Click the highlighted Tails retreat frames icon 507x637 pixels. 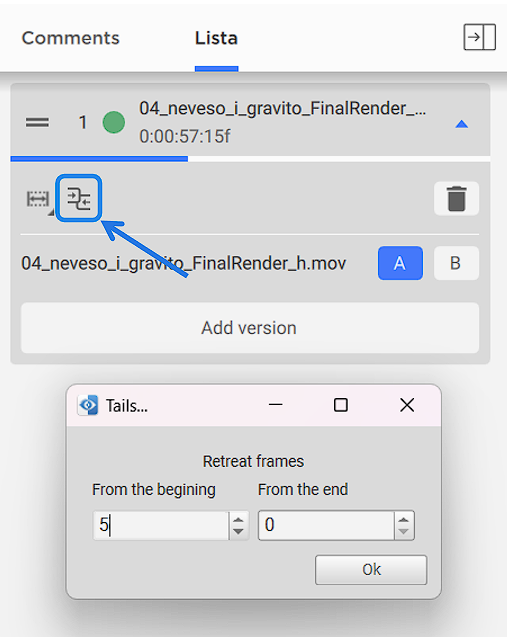click(78, 199)
